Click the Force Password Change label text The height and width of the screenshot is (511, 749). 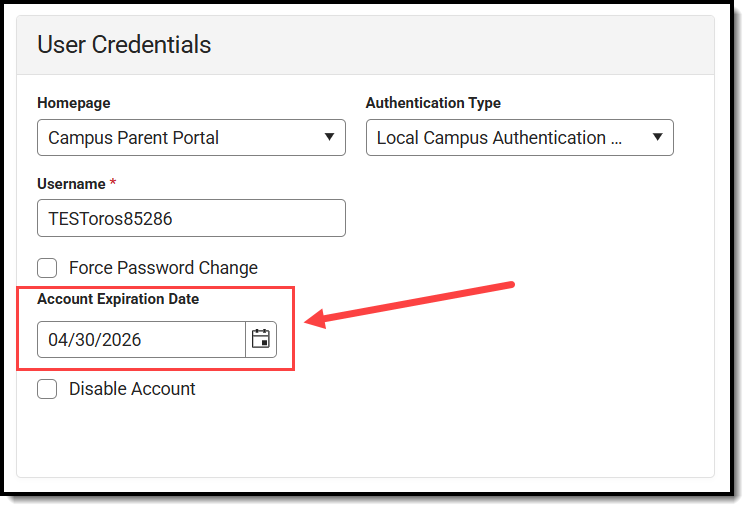point(163,268)
